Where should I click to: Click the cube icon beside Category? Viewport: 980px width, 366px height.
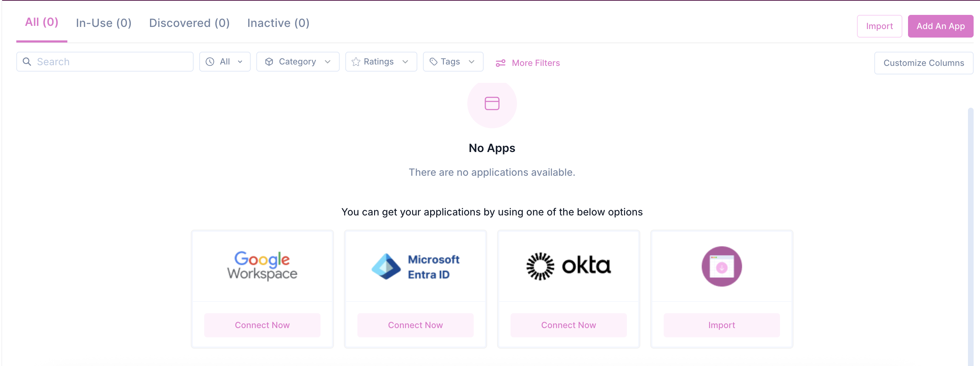269,62
